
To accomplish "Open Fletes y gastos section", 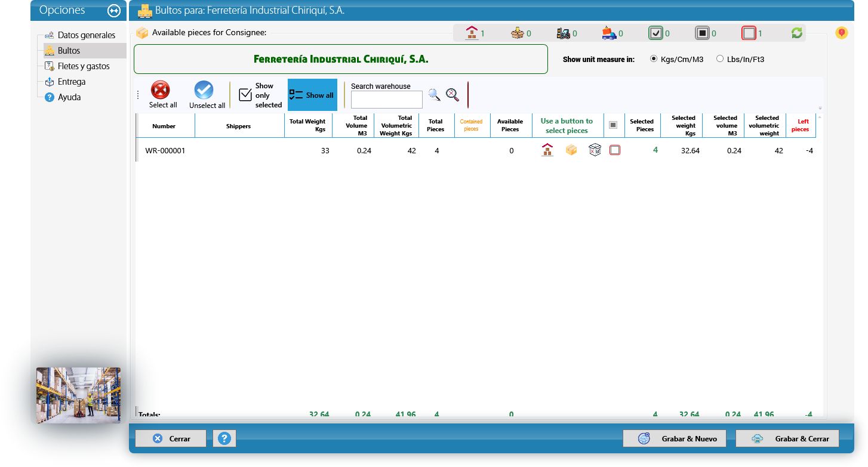I will tap(84, 66).
